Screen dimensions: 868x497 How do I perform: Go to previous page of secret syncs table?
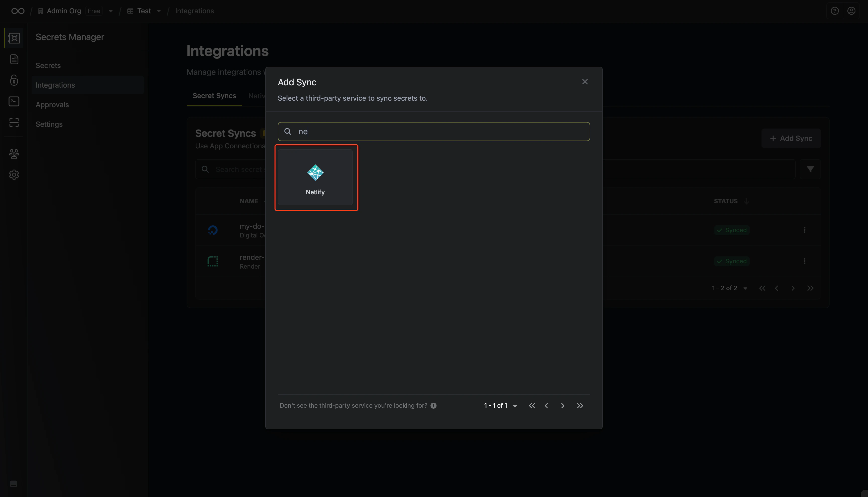point(777,288)
